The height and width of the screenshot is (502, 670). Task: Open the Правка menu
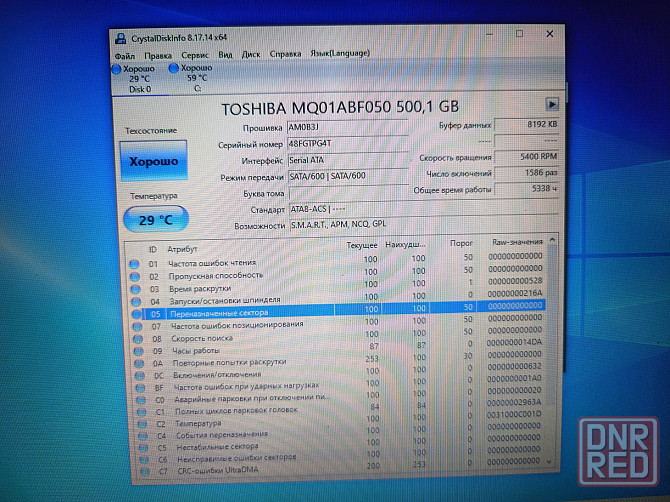158,56
